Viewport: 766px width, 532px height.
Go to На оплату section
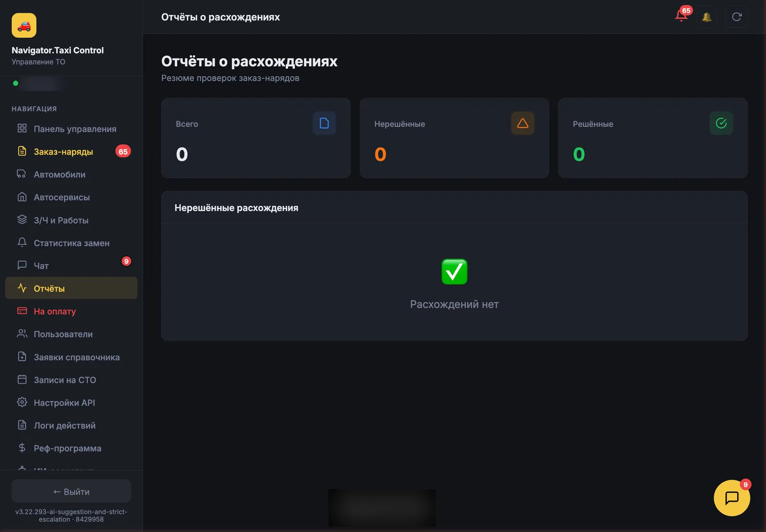coord(71,311)
